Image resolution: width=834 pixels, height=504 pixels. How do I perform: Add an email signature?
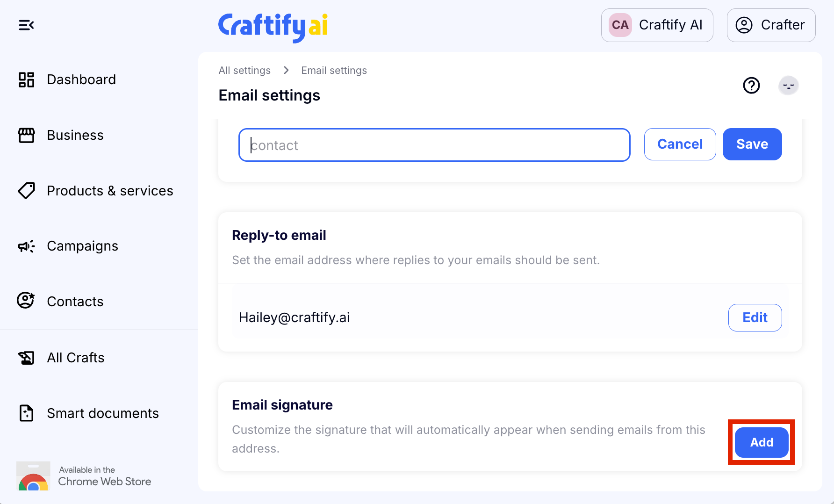(762, 442)
